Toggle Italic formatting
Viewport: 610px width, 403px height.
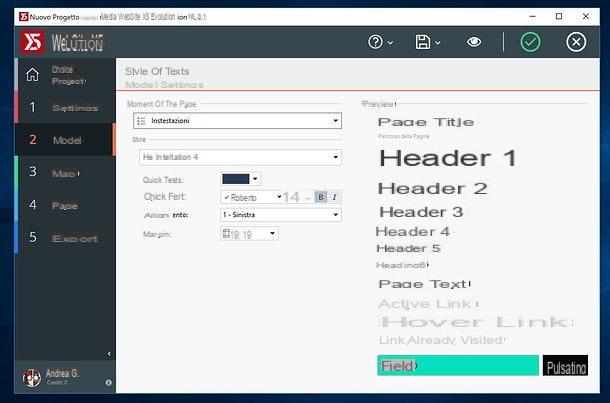click(x=334, y=197)
